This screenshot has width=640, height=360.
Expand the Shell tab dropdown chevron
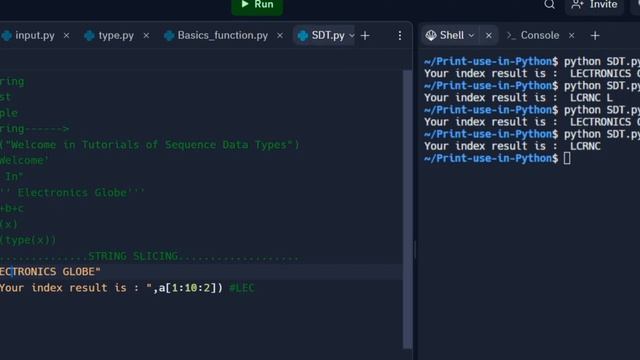pyautogui.click(x=471, y=36)
